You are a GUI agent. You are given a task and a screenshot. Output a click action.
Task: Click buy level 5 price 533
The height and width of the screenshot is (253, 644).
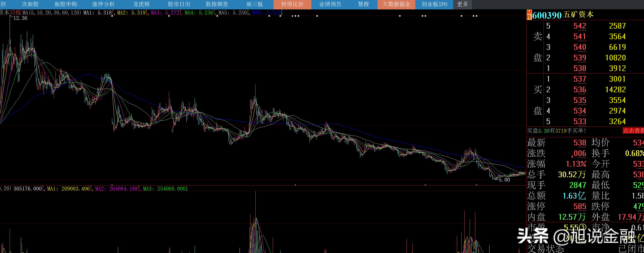(x=580, y=122)
